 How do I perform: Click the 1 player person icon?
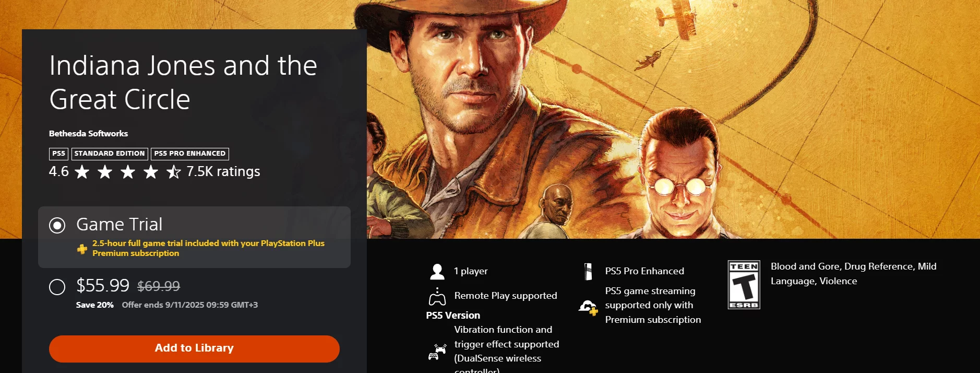[x=437, y=272]
